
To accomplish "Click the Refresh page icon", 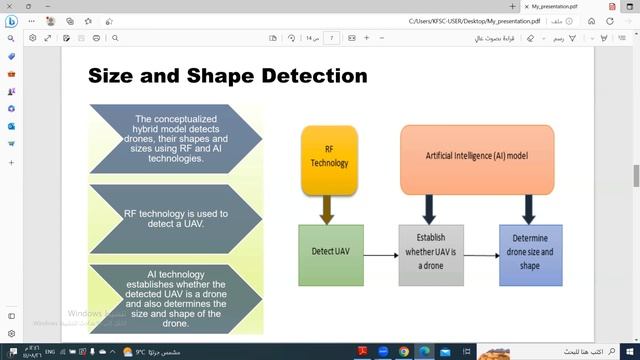I will 610,21.
